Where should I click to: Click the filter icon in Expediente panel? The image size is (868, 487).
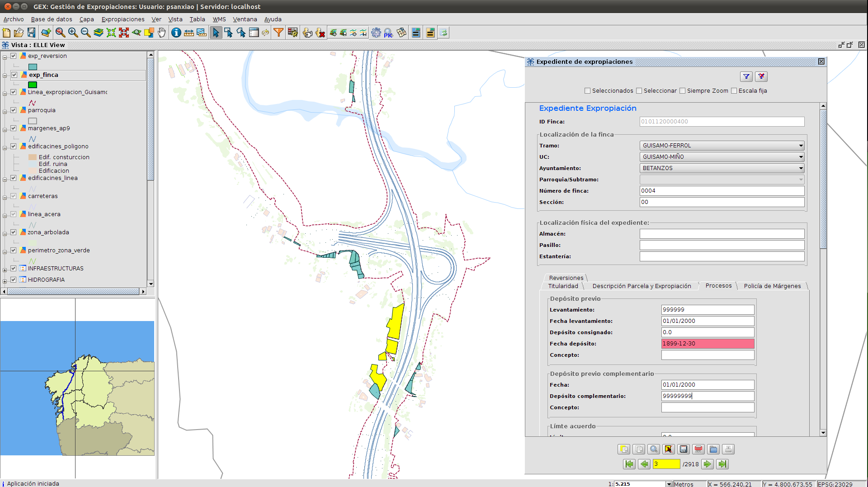click(746, 76)
